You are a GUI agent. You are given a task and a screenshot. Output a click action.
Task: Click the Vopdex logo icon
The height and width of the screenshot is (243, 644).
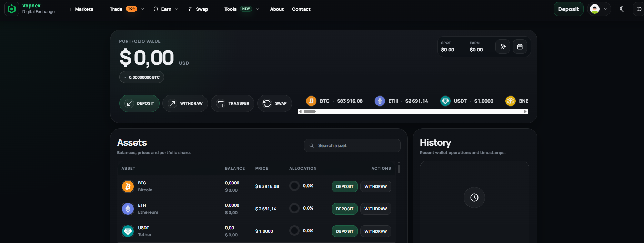12,9
